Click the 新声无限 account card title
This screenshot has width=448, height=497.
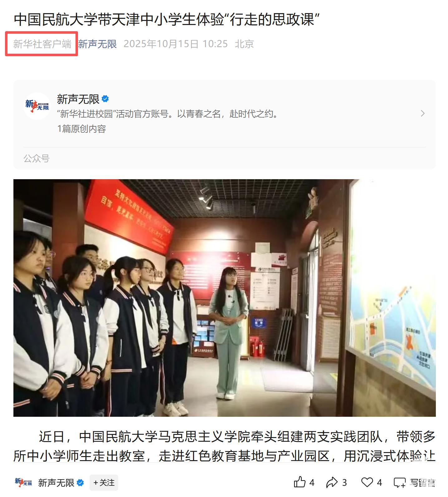point(78,99)
